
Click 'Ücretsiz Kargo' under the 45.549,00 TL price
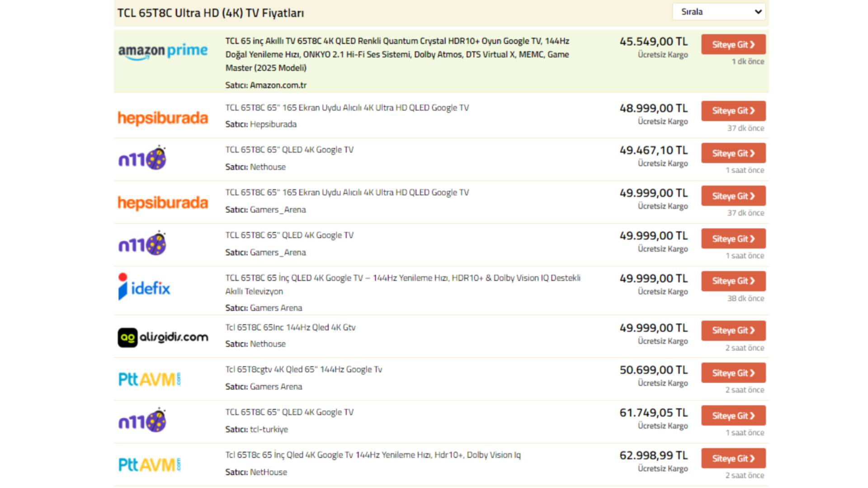(x=663, y=55)
